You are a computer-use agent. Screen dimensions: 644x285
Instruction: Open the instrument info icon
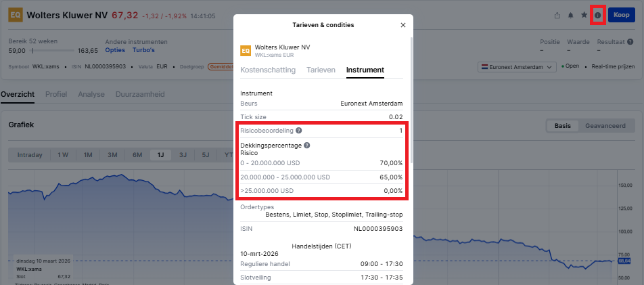click(597, 15)
